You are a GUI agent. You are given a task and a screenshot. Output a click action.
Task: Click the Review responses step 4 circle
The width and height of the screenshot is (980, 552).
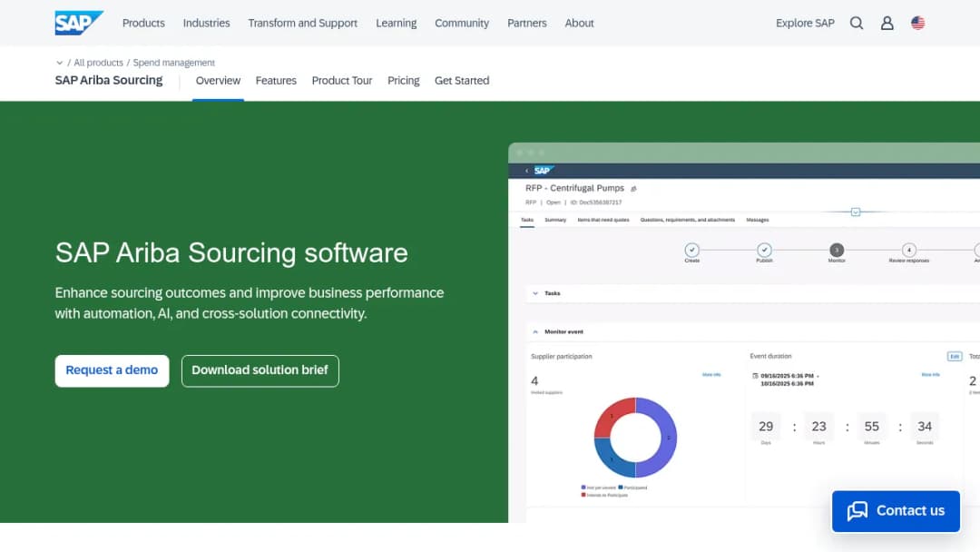(x=908, y=250)
